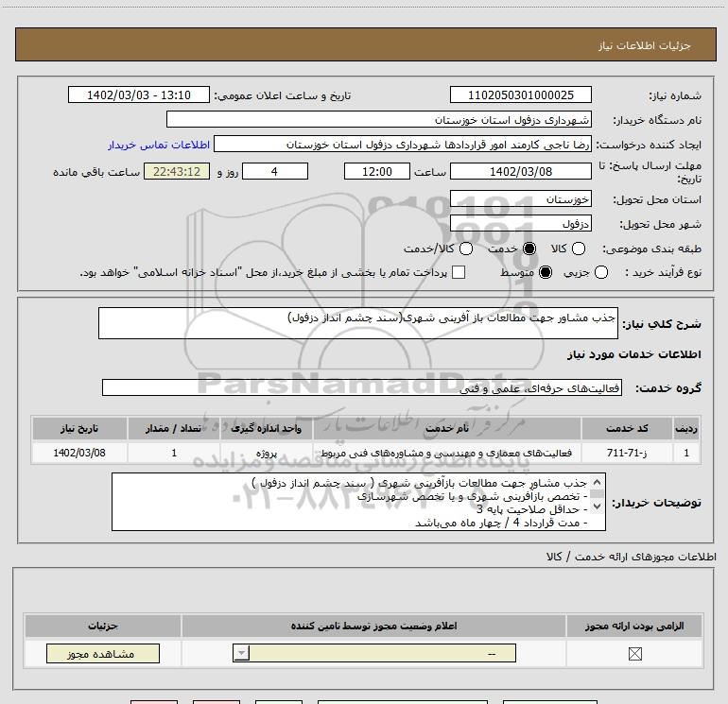Click جزئیات column header

tap(103, 626)
